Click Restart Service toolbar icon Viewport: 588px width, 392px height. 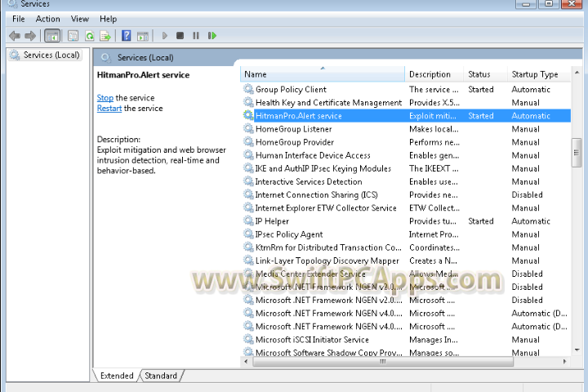tap(212, 36)
